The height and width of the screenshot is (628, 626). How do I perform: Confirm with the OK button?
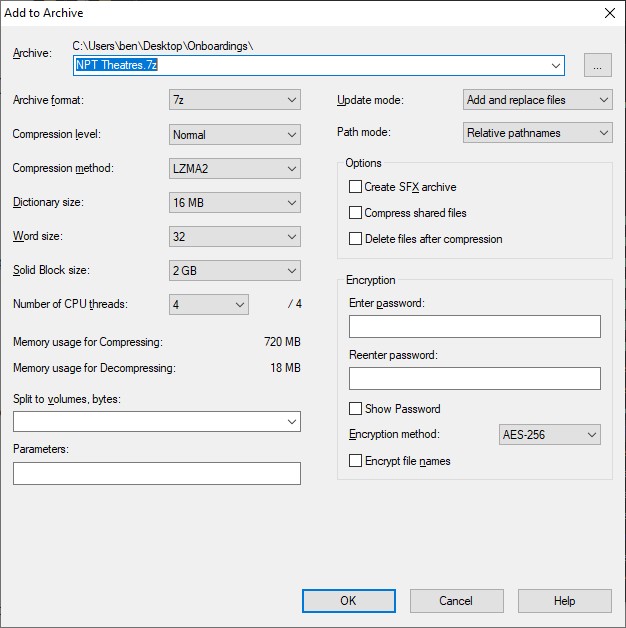click(x=348, y=601)
